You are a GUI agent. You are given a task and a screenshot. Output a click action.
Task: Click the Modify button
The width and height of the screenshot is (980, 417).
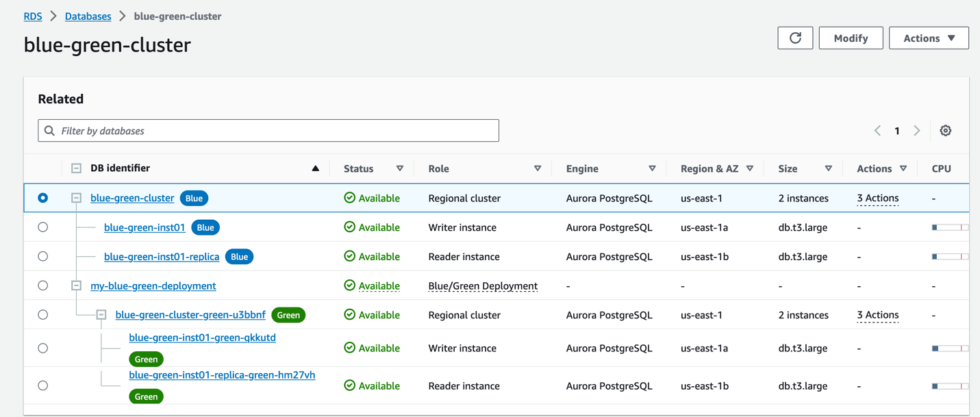pos(851,38)
